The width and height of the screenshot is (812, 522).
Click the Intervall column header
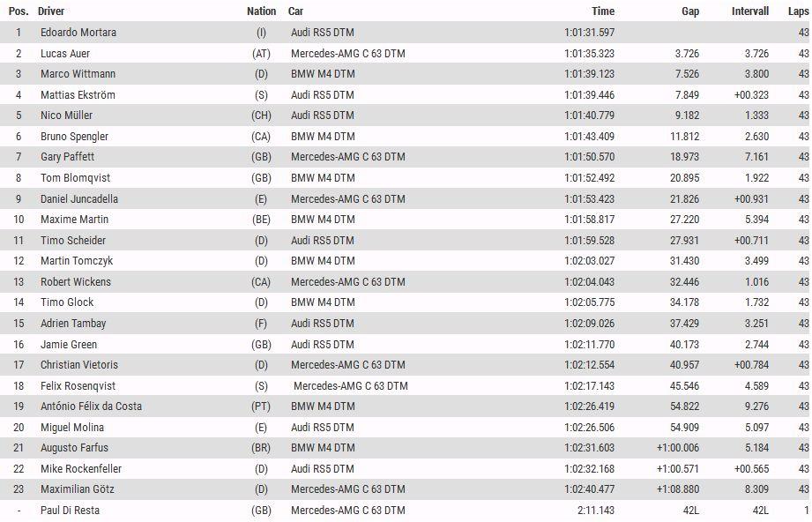(750, 11)
